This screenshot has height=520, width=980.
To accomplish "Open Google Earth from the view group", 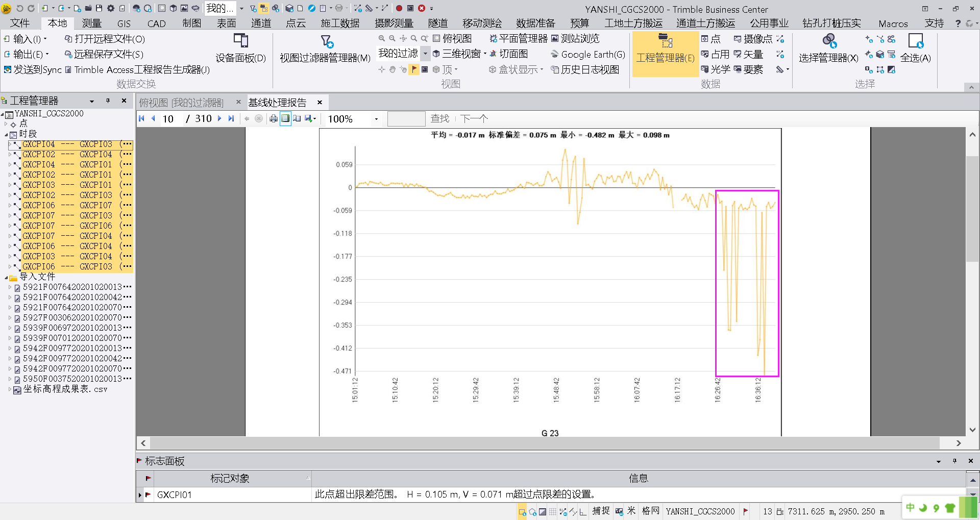I will pyautogui.click(x=587, y=55).
